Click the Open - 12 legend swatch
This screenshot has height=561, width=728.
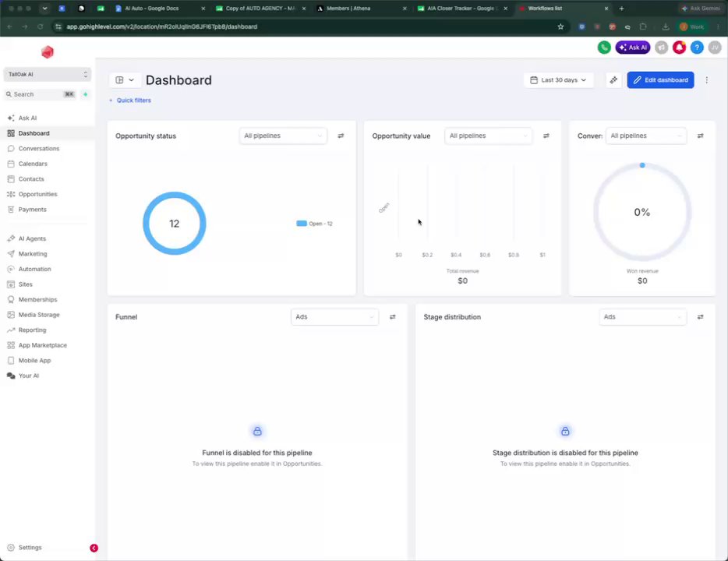302,224
